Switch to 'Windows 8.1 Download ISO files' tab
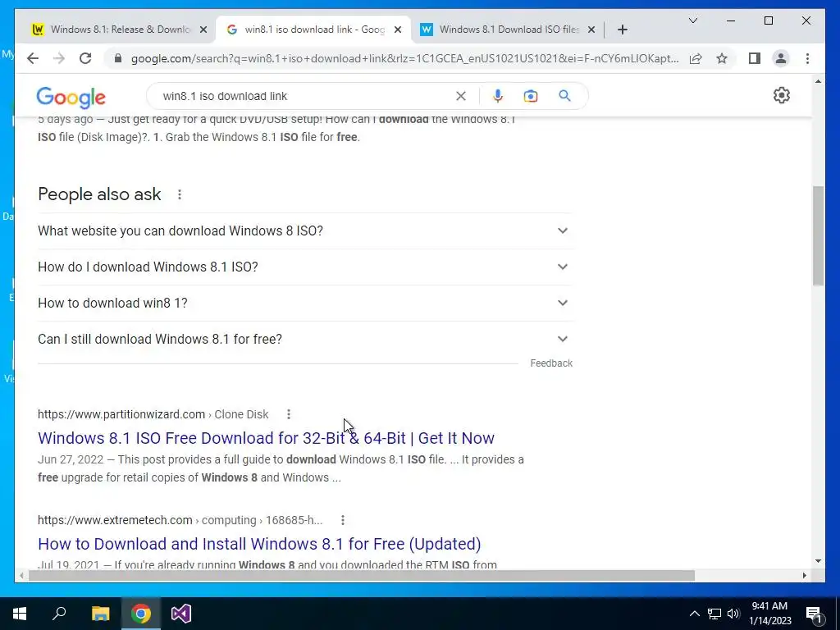 pos(508,30)
